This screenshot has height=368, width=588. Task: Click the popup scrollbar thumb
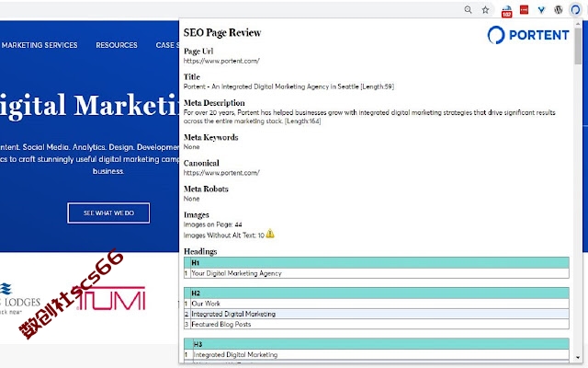point(578,46)
